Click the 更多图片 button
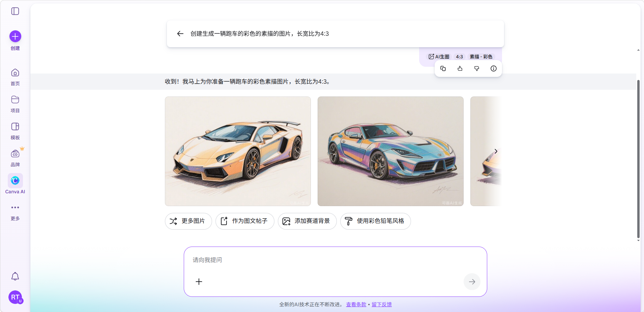644x312 pixels. click(188, 221)
